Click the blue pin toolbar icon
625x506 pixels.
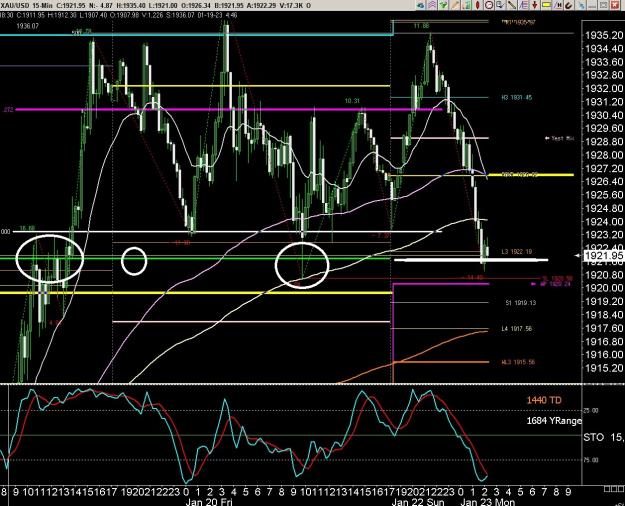pos(582,5)
